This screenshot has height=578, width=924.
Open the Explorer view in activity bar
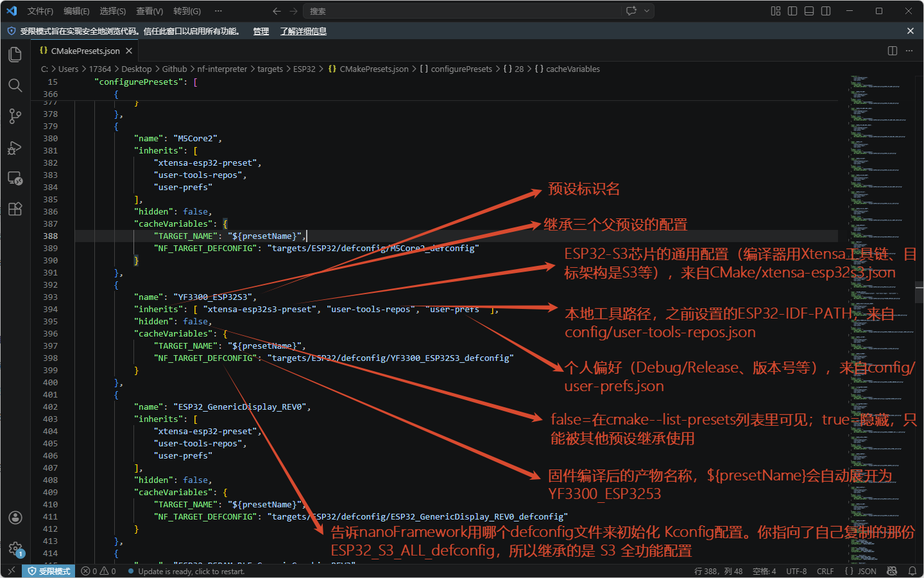[15, 55]
